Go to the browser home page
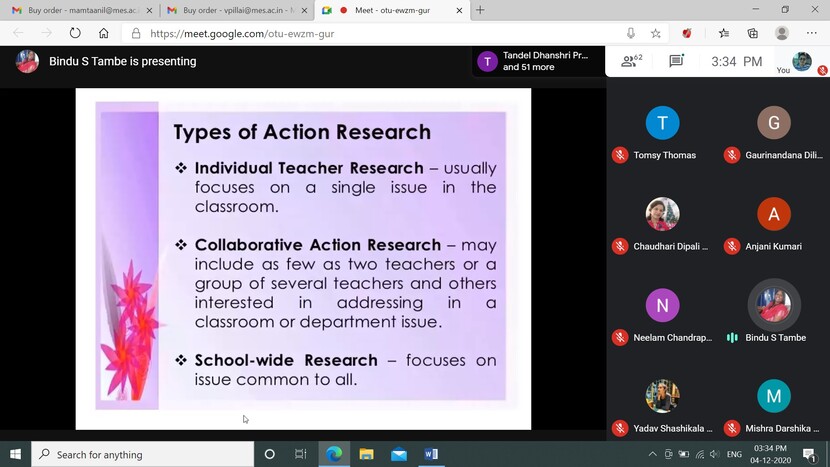The width and height of the screenshot is (830, 467). [x=103, y=33]
